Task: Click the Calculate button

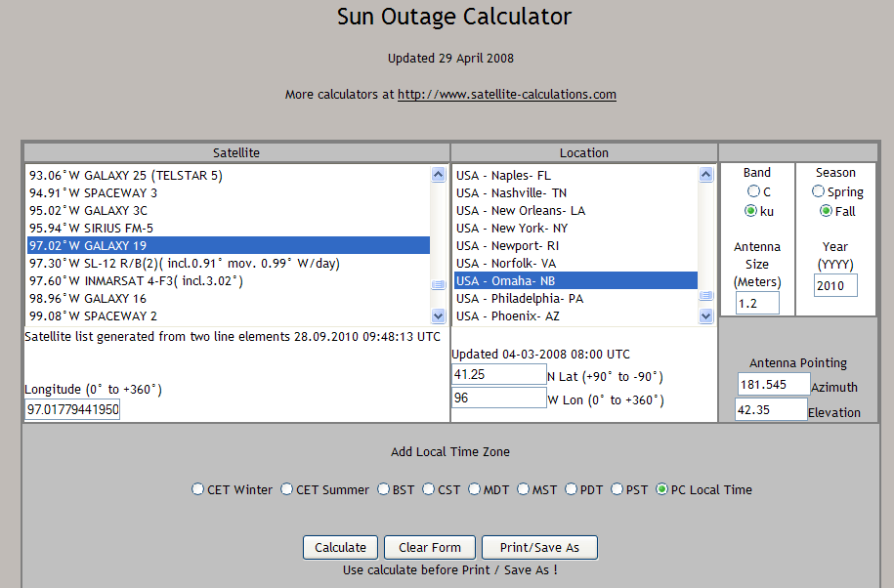Action: coord(340,548)
